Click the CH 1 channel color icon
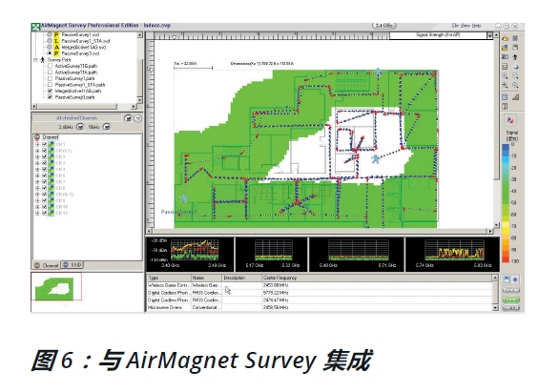 click(52, 144)
